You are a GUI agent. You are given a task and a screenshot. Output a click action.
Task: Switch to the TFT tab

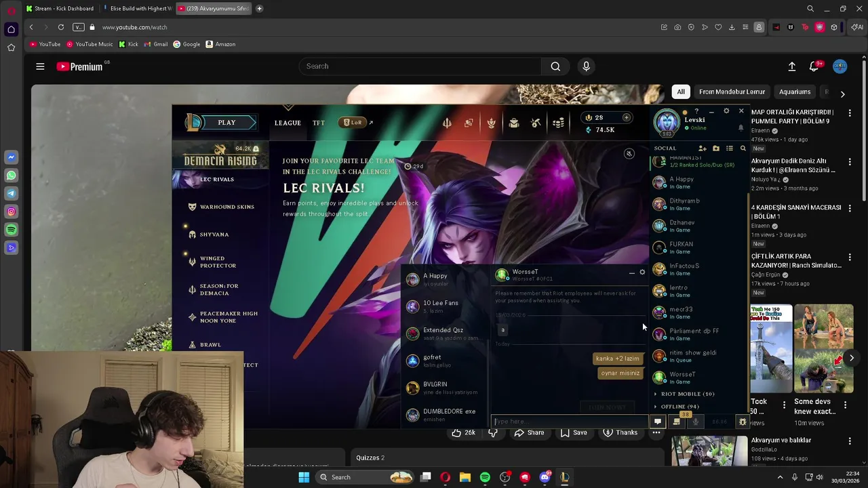[319, 123]
